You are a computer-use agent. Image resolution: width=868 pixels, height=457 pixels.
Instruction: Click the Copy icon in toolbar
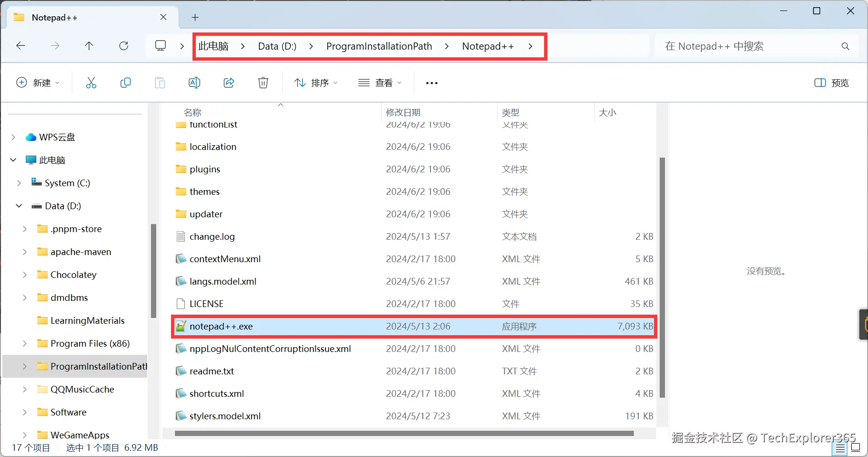coord(126,83)
